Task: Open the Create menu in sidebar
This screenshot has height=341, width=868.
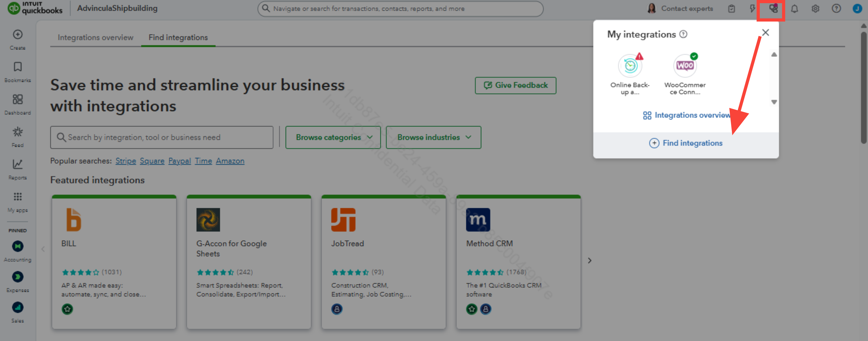Action: [18, 35]
